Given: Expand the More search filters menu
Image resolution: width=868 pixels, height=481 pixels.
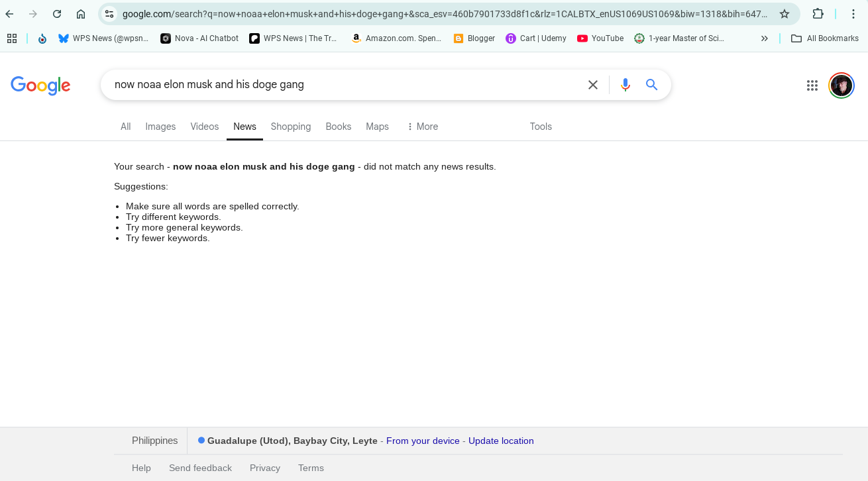Looking at the screenshot, I should pos(422,127).
